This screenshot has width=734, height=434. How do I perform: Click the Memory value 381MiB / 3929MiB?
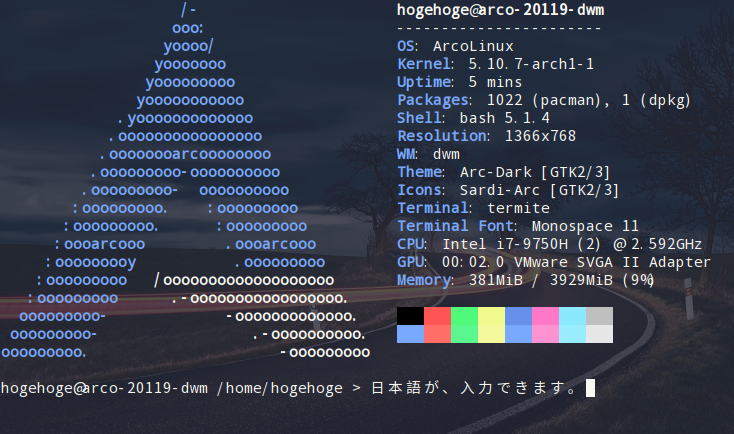pyautogui.click(x=541, y=280)
